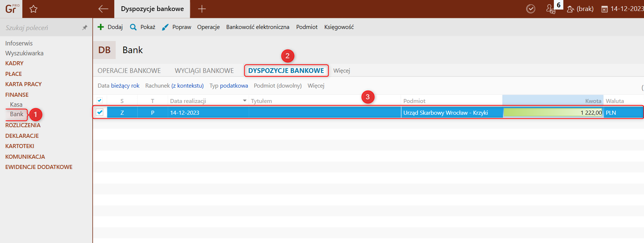
Task: Open Kasa under FINANSE
Action: coord(16,105)
